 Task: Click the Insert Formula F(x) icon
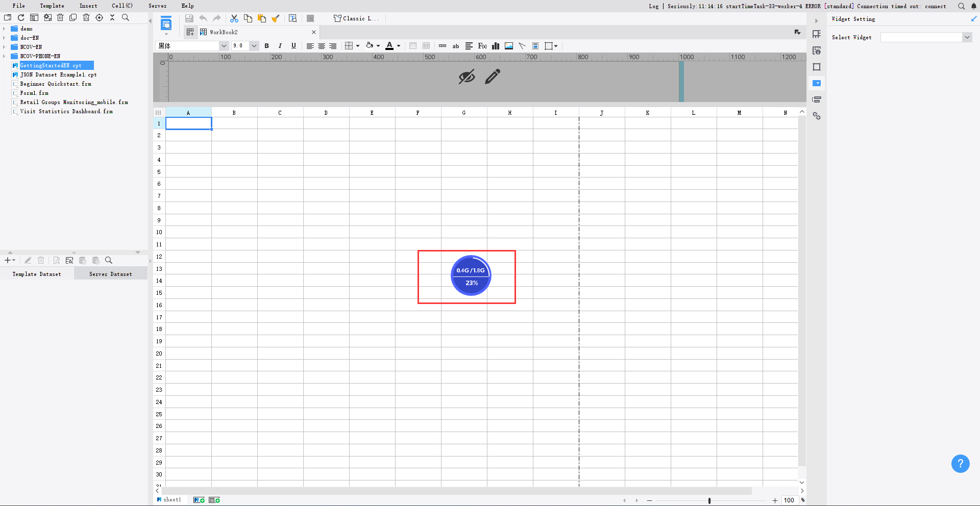[482, 46]
